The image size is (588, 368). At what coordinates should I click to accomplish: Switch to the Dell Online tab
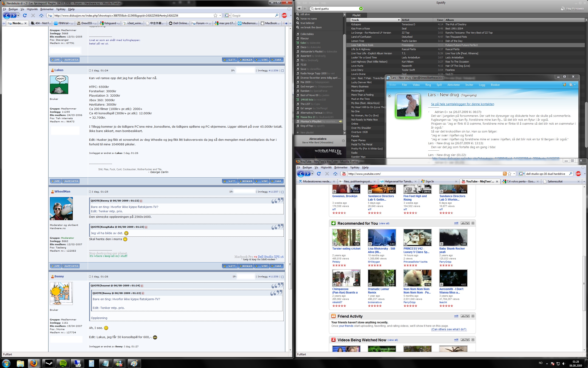point(178,23)
